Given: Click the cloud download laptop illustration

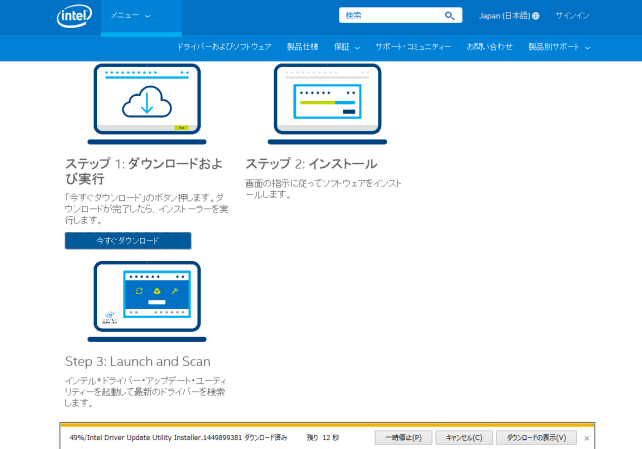Looking at the screenshot, I should (x=147, y=104).
